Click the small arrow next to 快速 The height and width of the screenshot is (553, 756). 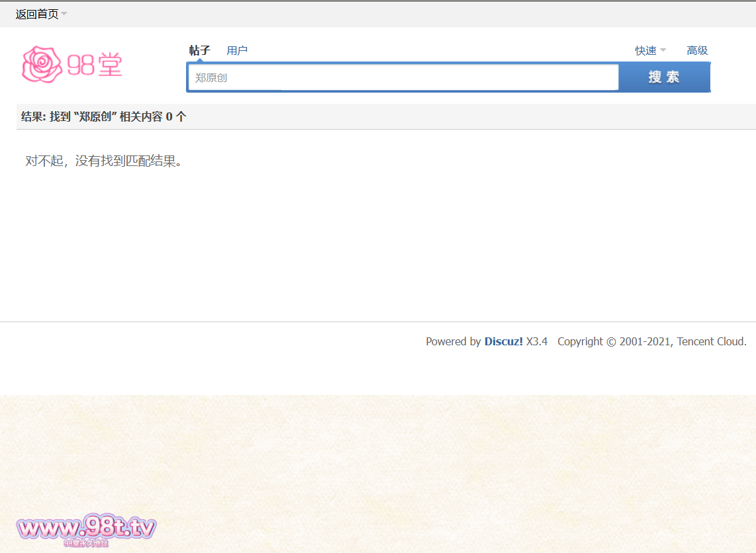tap(663, 50)
